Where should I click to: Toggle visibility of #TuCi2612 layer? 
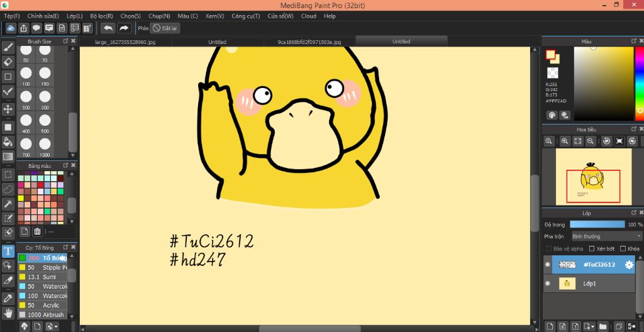point(548,265)
